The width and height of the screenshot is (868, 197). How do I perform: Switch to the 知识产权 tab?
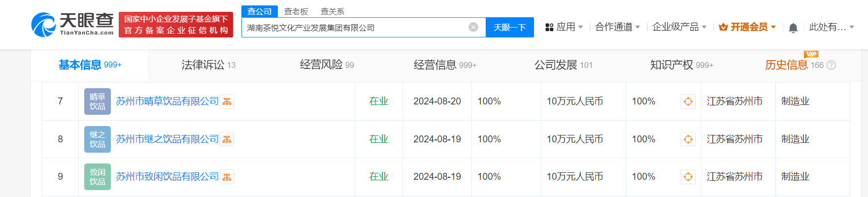point(682,65)
